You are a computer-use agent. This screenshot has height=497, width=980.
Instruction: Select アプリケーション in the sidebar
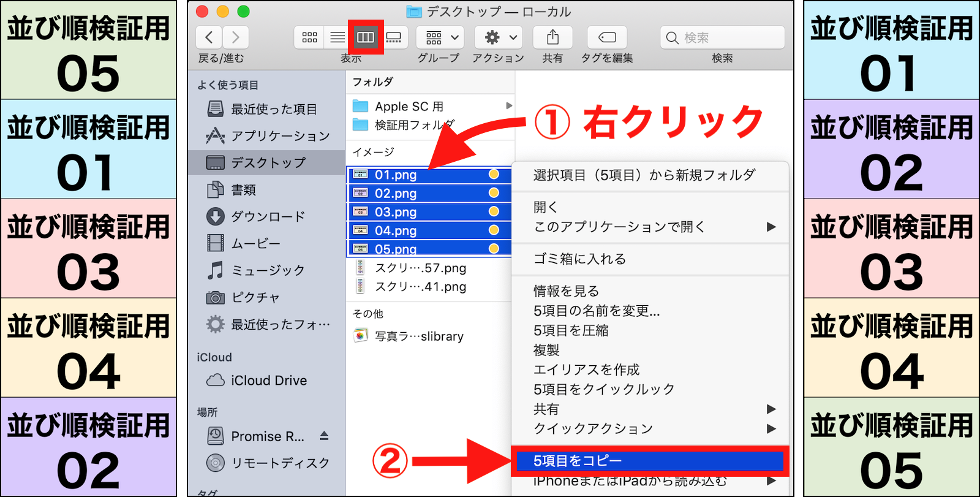tap(280, 135)
